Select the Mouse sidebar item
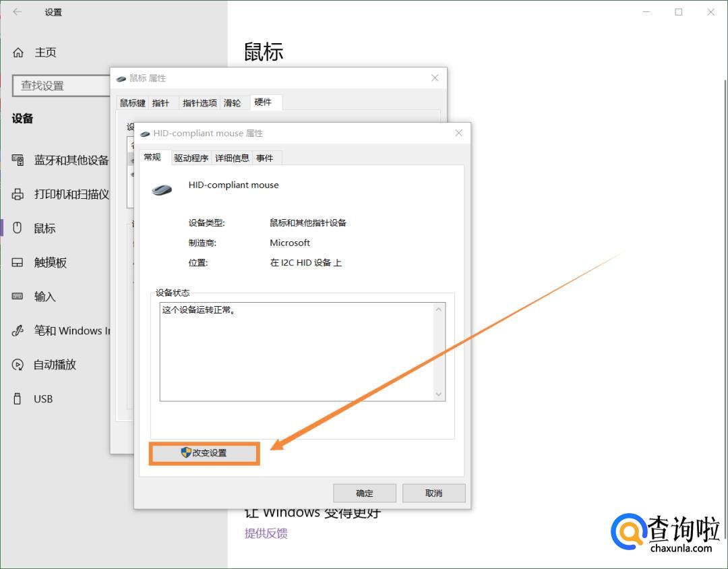The height and width of the screenshot is (569, 728). [44, 229]
